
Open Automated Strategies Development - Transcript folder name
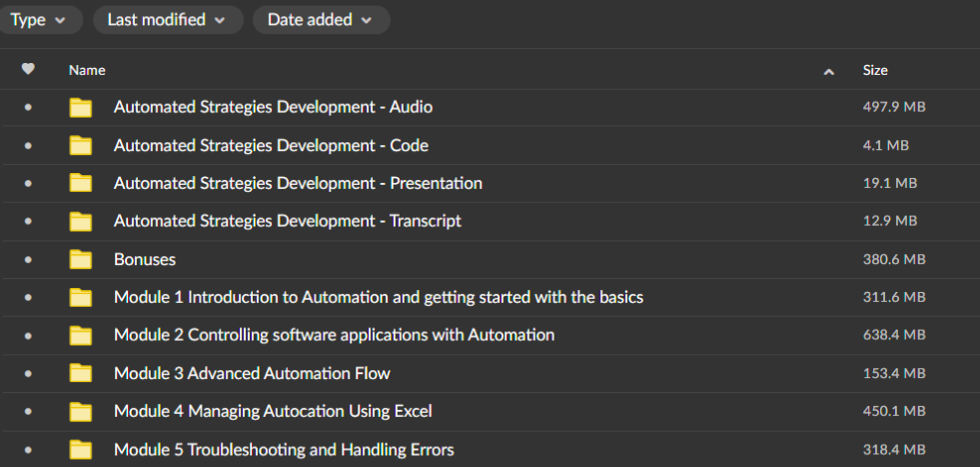[x=288, y=221]
